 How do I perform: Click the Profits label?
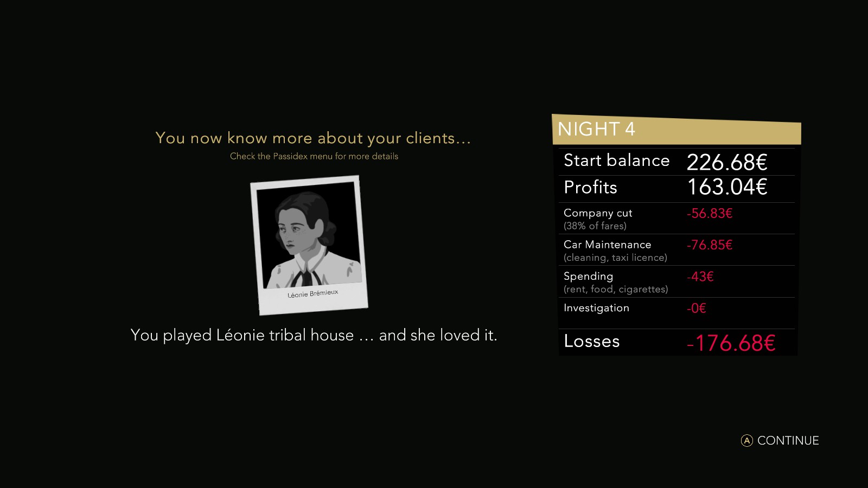tap(590, 187)
